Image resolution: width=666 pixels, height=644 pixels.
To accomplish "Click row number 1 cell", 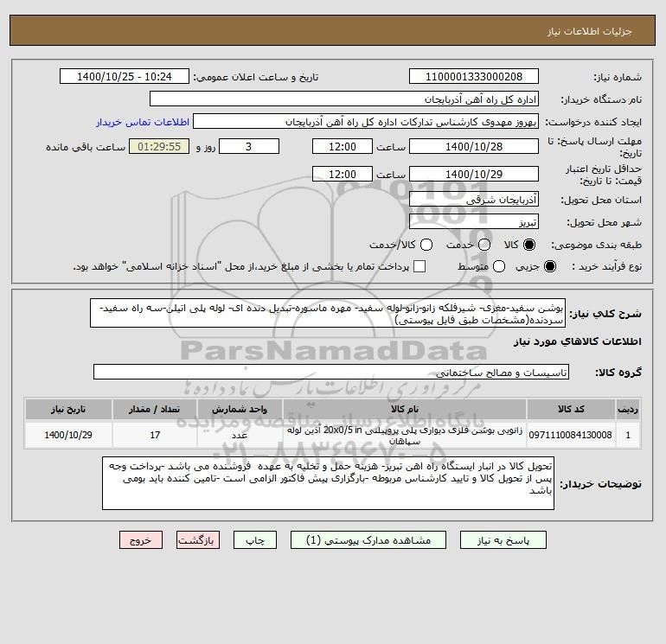I will pyautogui.click(x=628, y=435).
